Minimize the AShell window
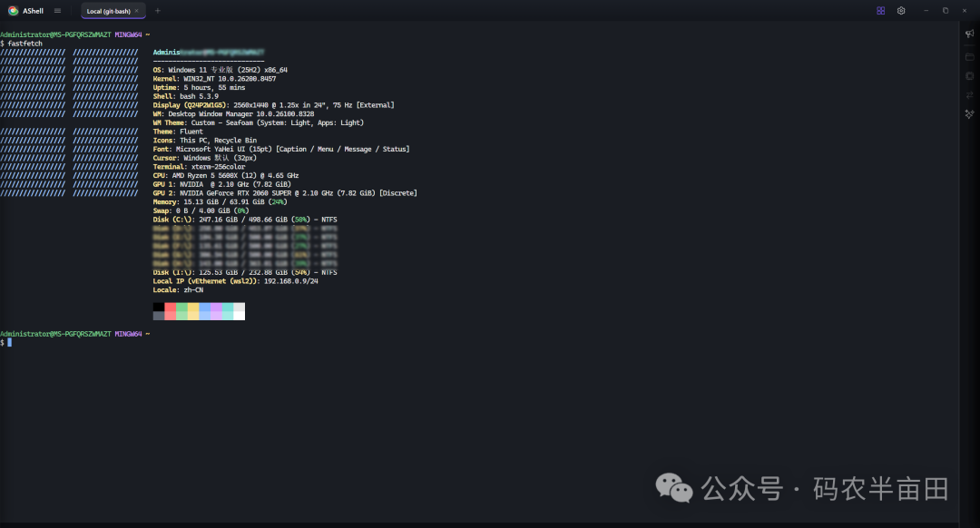 pyautogui.click(x=926, y=11)
